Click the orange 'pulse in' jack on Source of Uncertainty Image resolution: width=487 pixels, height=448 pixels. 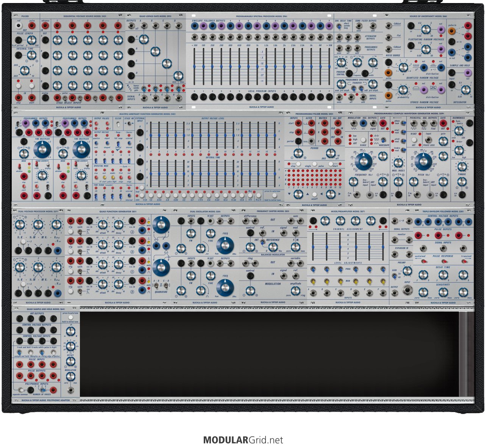[452, 31]
